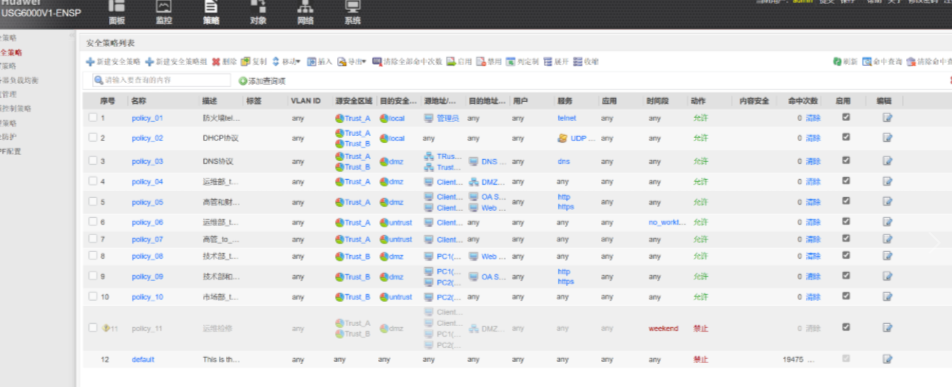Image resolution: width=952 pixels, height=387 pixels.
Task: Click the 启用 enable toolbar button
Action: pyautogui.click(x=459, y=62)
